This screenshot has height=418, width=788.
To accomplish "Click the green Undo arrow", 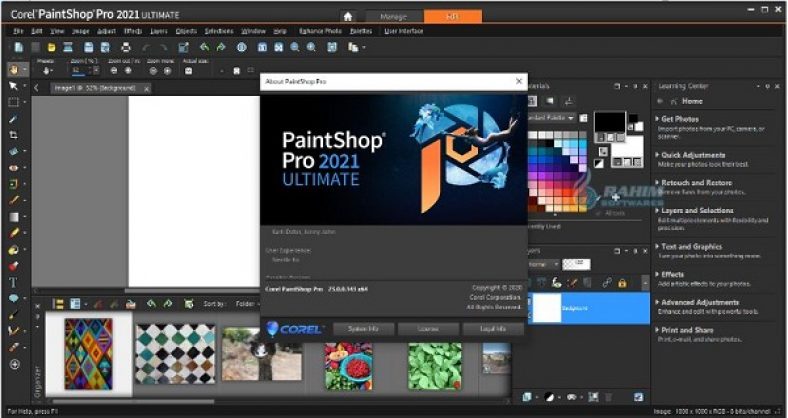I will [204, 47].
